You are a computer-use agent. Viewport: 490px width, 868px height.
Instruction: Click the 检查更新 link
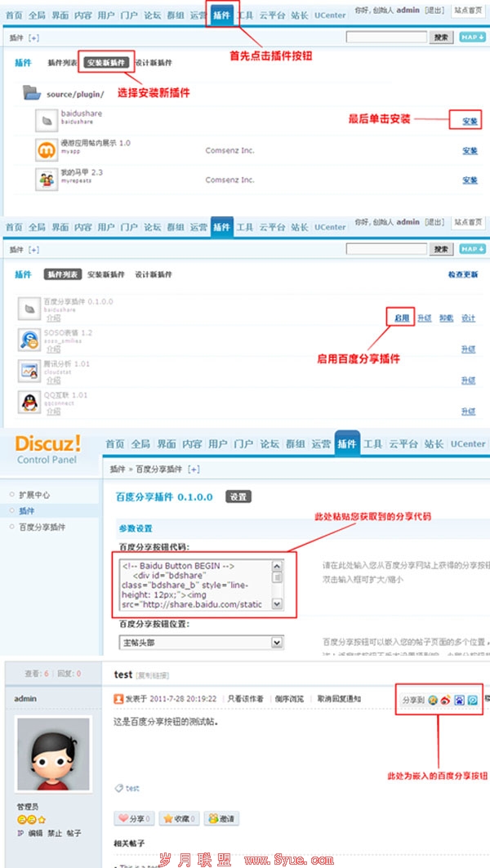click(x=463, y=275)
